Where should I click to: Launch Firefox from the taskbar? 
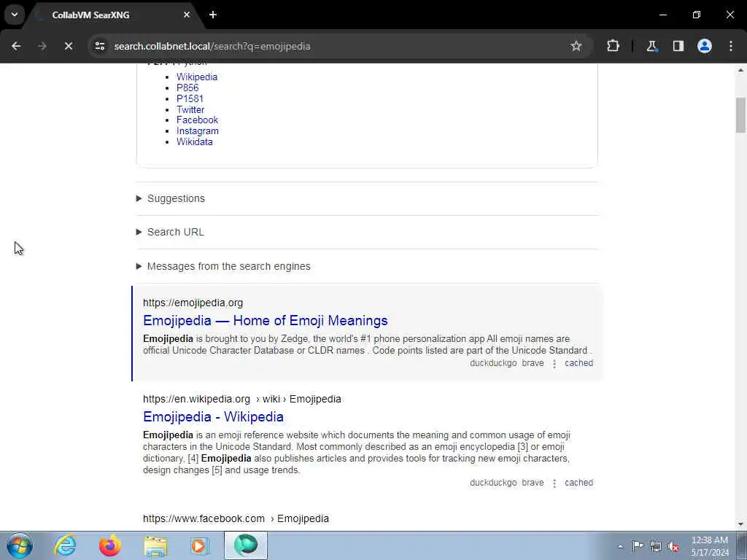pos(110,545)
